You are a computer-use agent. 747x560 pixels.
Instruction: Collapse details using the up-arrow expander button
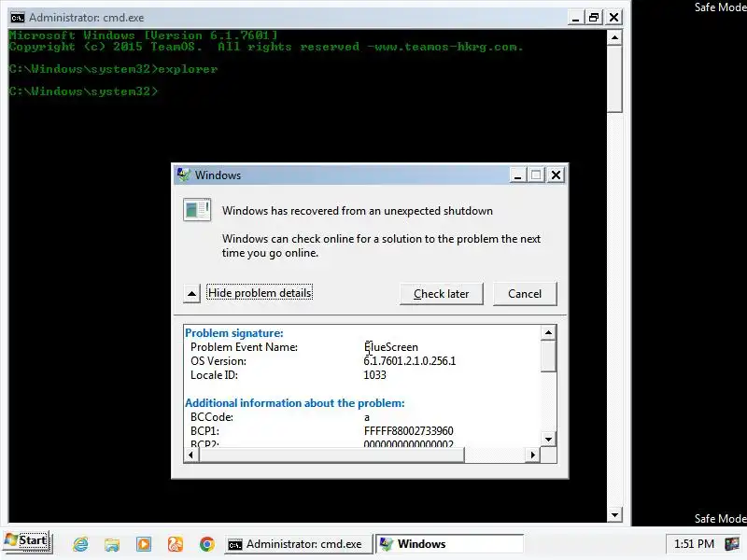(191, 293)
